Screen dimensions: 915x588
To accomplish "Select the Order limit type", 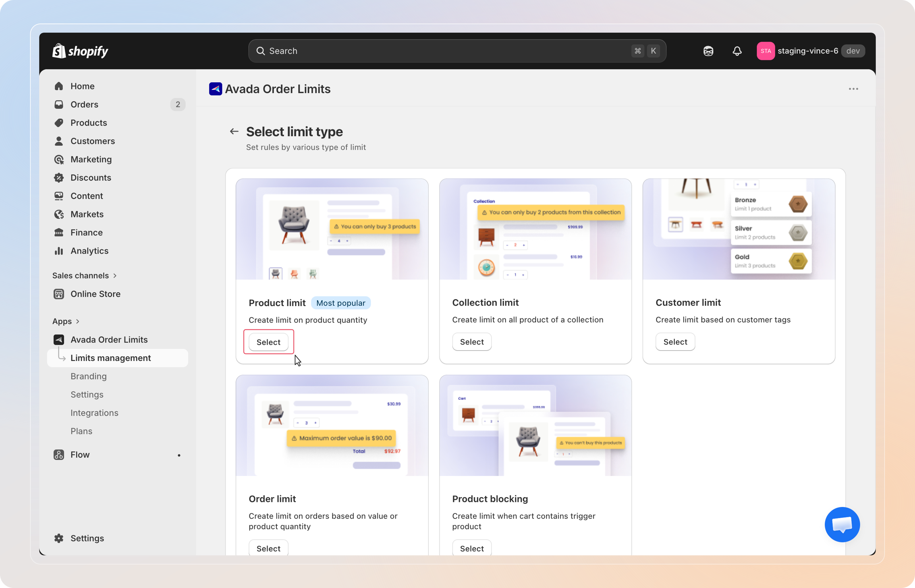I will [x=268, y=548].
